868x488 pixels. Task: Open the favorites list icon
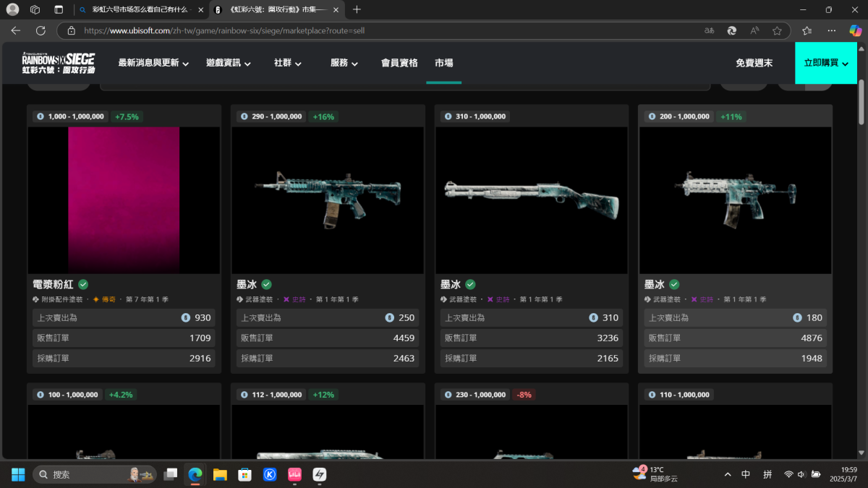pyautogui.click(x=807, y=31)
